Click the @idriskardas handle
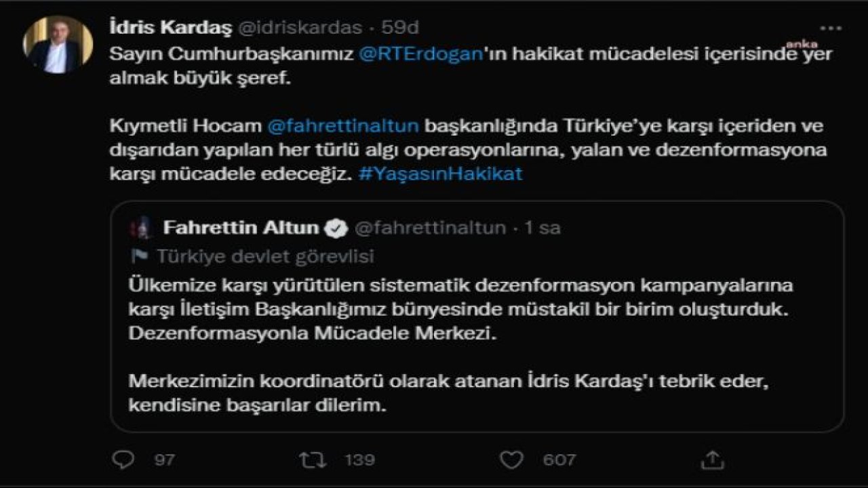 click(300, 28)
